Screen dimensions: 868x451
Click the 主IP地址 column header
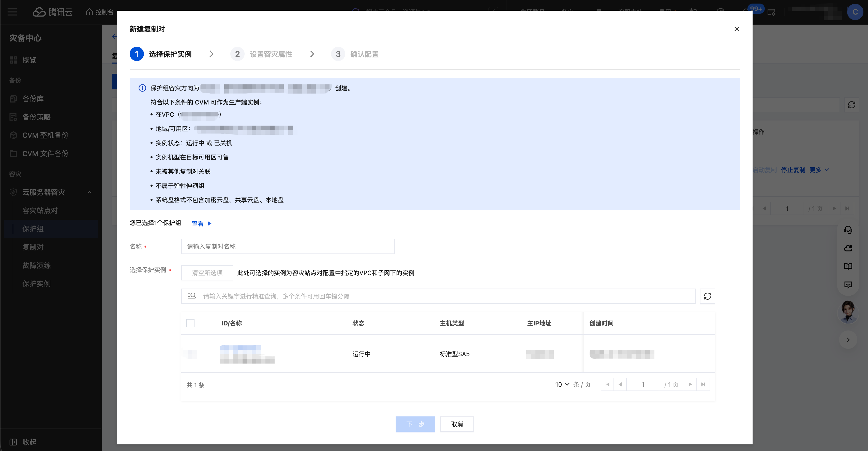coord(539,323)
